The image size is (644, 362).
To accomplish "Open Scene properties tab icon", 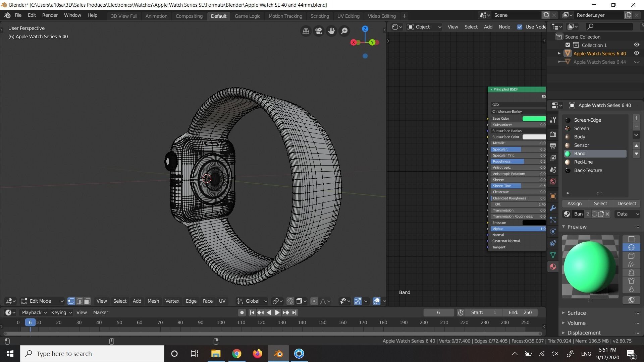I will (x=553, y=170).
